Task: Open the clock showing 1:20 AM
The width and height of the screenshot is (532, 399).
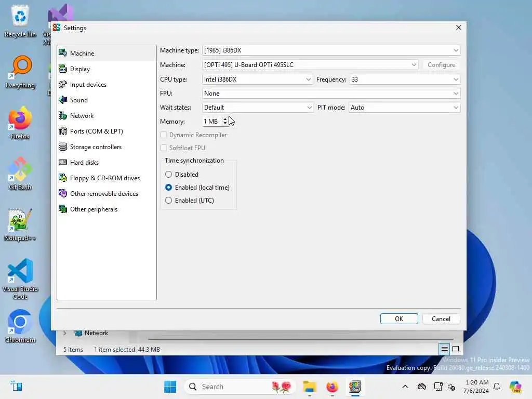Action: pos(476,387)
